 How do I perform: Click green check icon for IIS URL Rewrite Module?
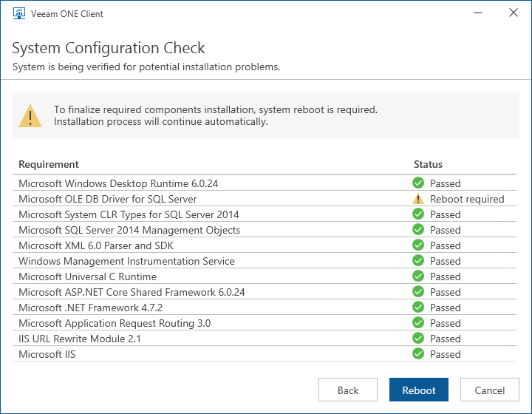(418, 339)
